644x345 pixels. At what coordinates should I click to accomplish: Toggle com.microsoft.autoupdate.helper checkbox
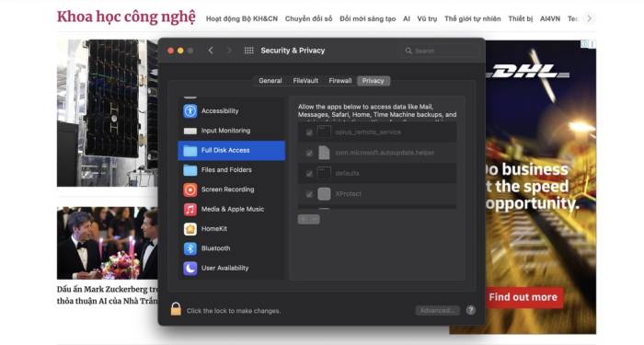[x=309, y=153]
